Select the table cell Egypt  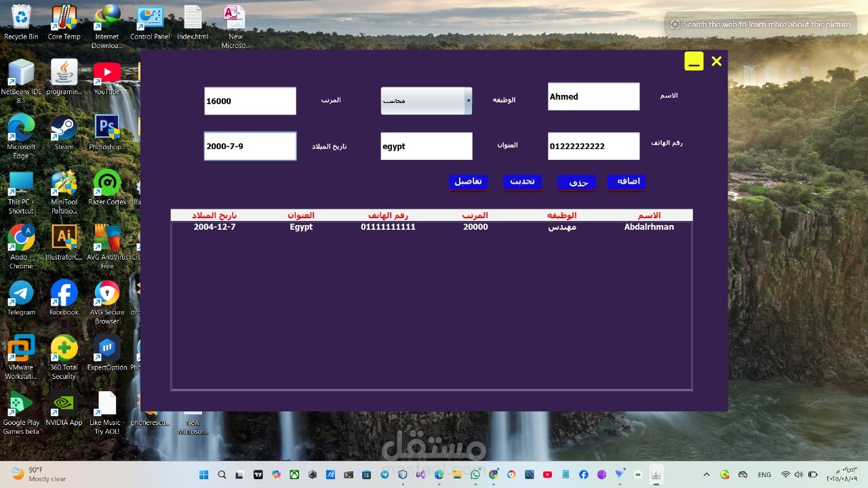(301, 227)
